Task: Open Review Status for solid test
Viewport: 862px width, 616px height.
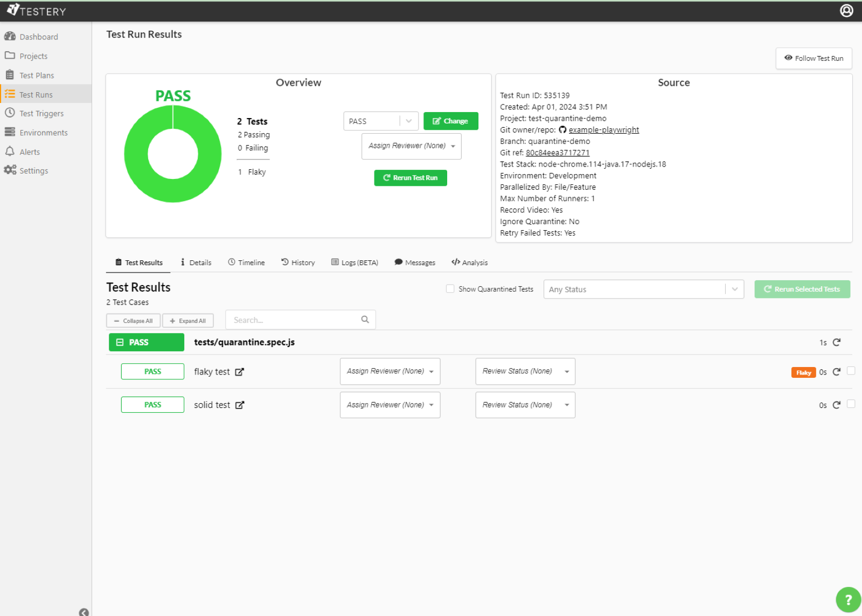Action: tap(525, 405)
